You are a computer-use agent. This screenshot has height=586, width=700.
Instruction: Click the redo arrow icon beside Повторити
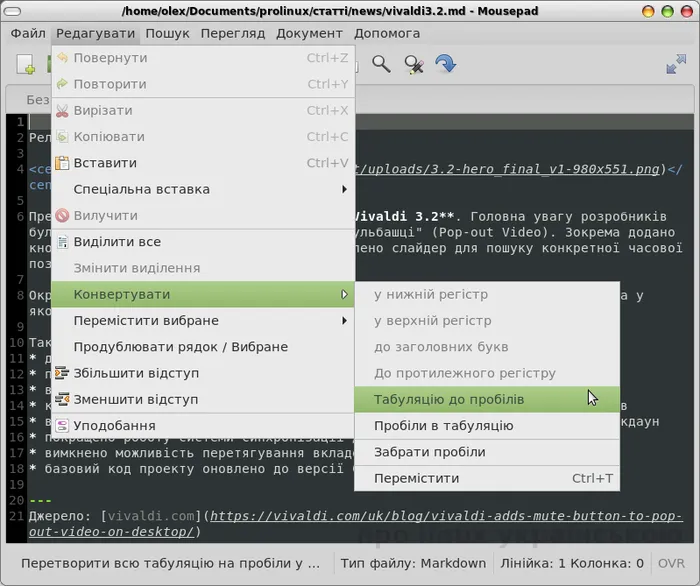(x=62, y=84)
